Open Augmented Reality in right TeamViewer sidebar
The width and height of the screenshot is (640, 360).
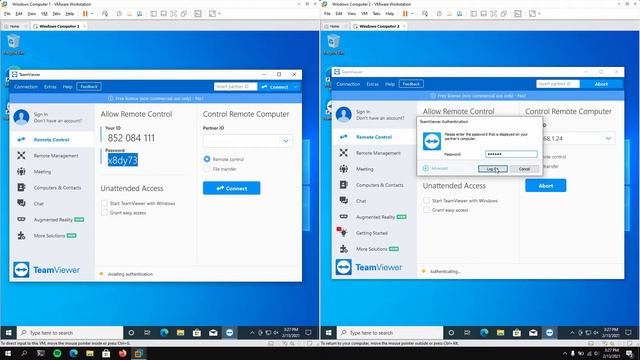point(376,217)
